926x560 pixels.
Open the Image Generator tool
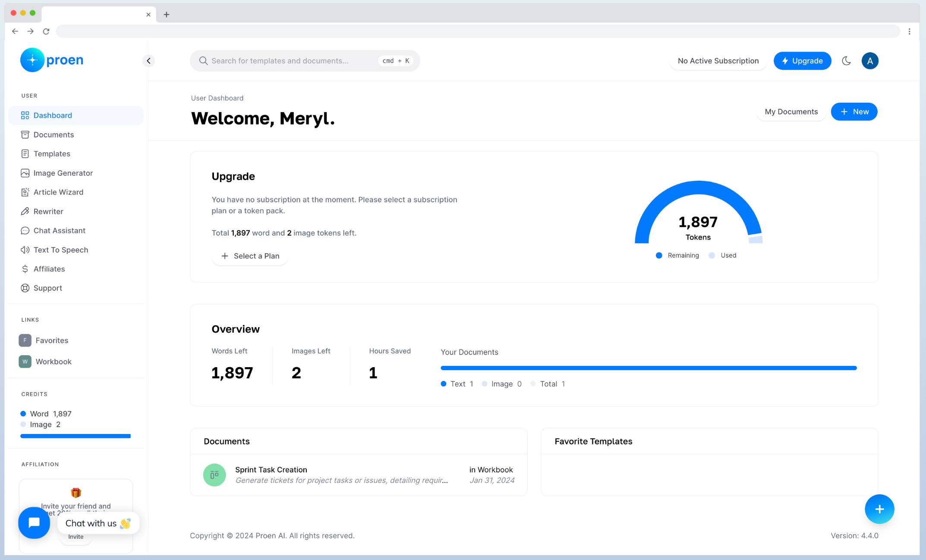pos(63,173)
